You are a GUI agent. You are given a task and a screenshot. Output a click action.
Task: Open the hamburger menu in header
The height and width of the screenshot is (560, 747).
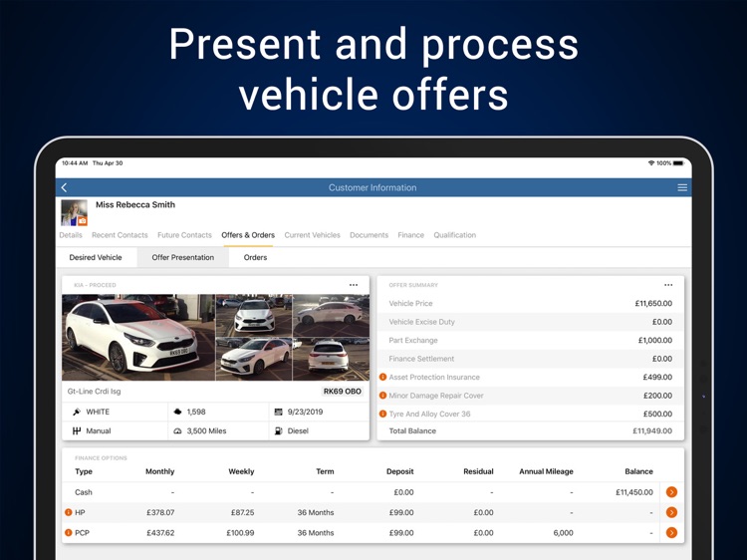(682, 187)
